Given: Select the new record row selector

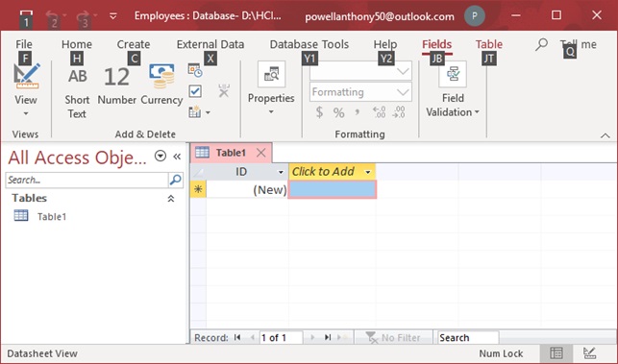Looking at the screenshot, I should 198,189.
